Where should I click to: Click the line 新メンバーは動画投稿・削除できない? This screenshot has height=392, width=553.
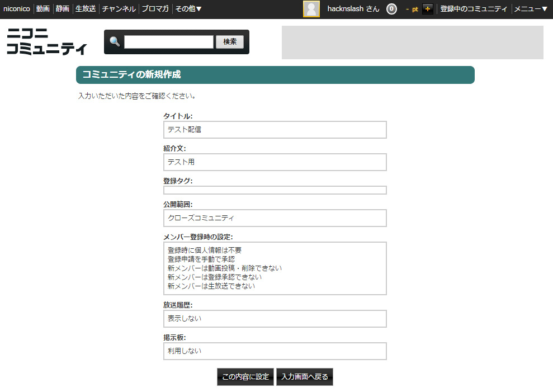[225, 268]
